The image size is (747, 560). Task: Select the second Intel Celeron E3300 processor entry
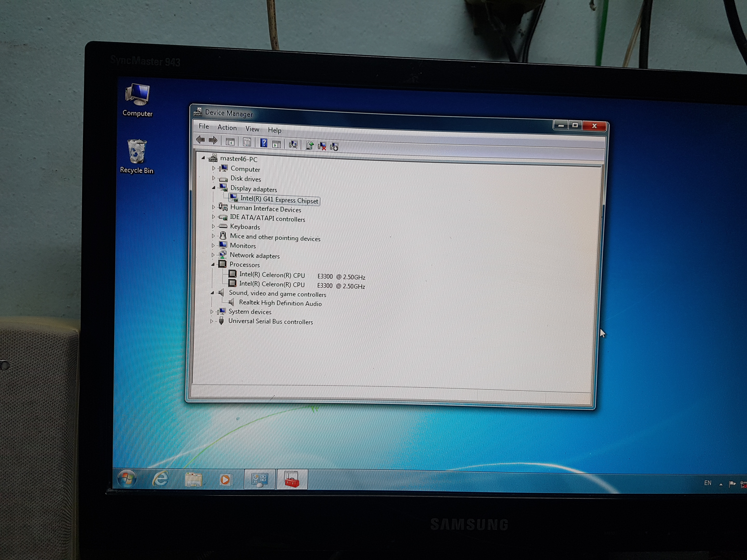302,285
